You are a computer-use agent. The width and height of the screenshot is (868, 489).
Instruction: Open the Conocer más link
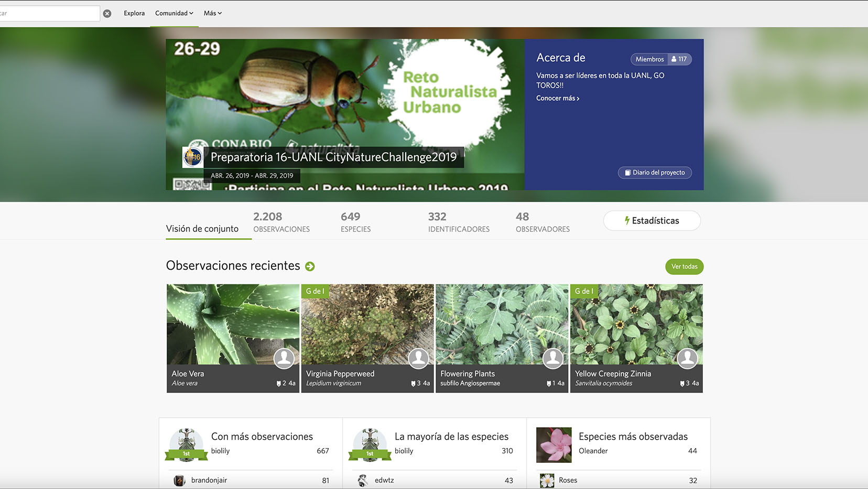[557, 98]
